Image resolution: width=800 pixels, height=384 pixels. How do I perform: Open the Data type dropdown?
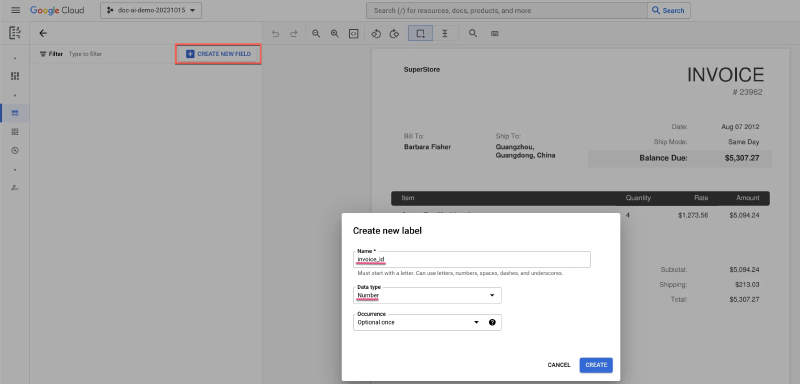pos(427,295)
